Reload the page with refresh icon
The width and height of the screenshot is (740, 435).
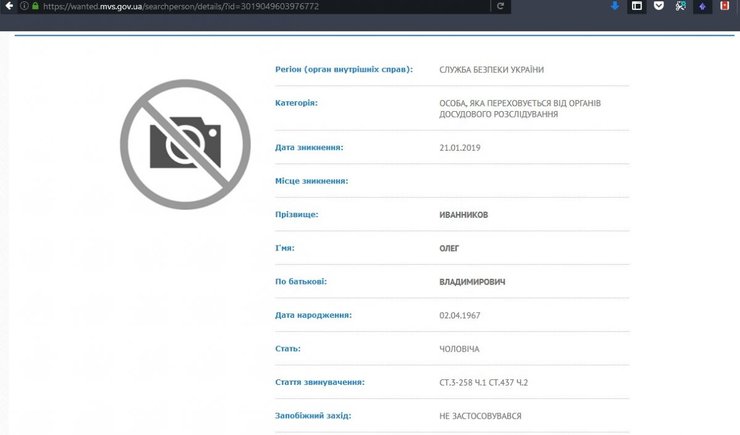point(500,6)
